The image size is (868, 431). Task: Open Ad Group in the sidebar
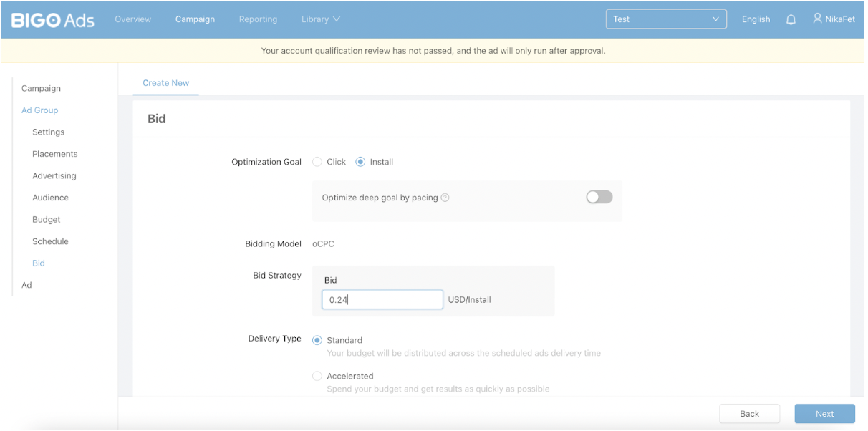40,110
